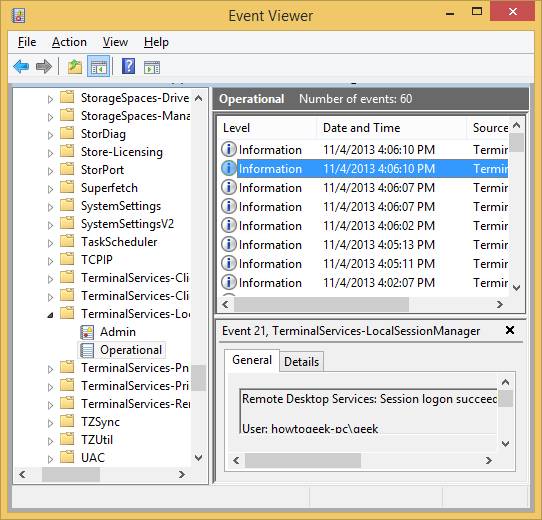Click the StorPort folder icon

pos(67,169)
